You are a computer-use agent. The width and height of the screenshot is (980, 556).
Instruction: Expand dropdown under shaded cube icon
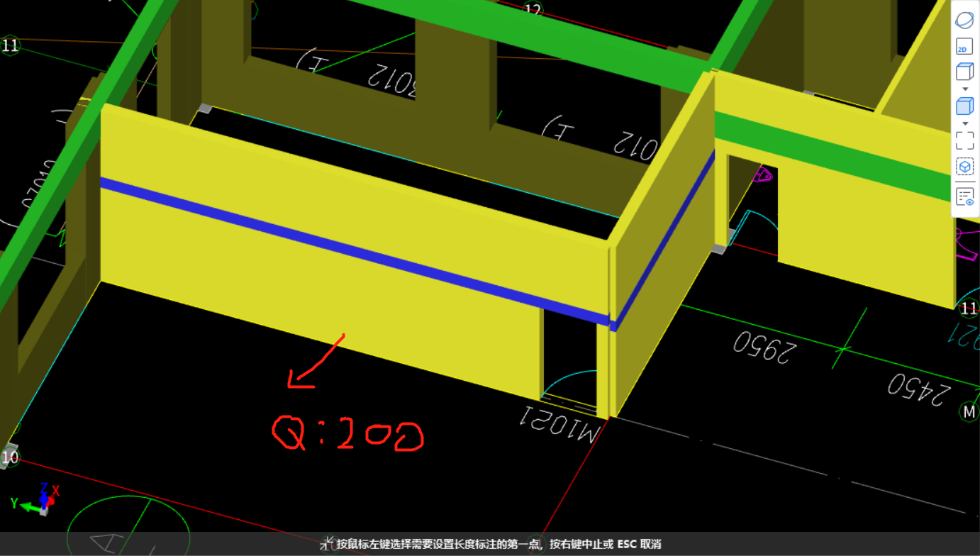[964, 123]
